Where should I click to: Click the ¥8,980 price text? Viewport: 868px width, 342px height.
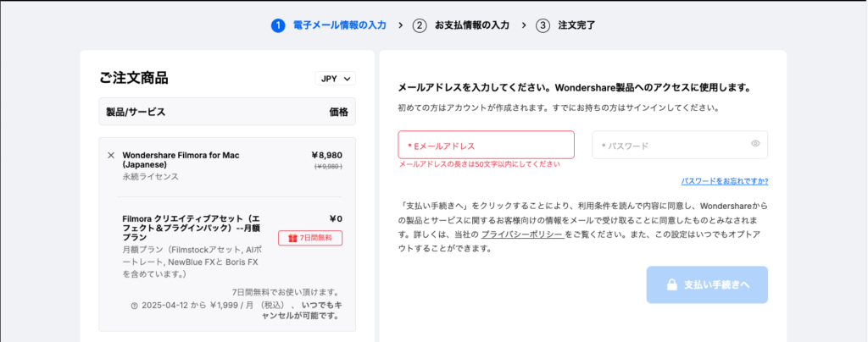[x=326, y=155]
